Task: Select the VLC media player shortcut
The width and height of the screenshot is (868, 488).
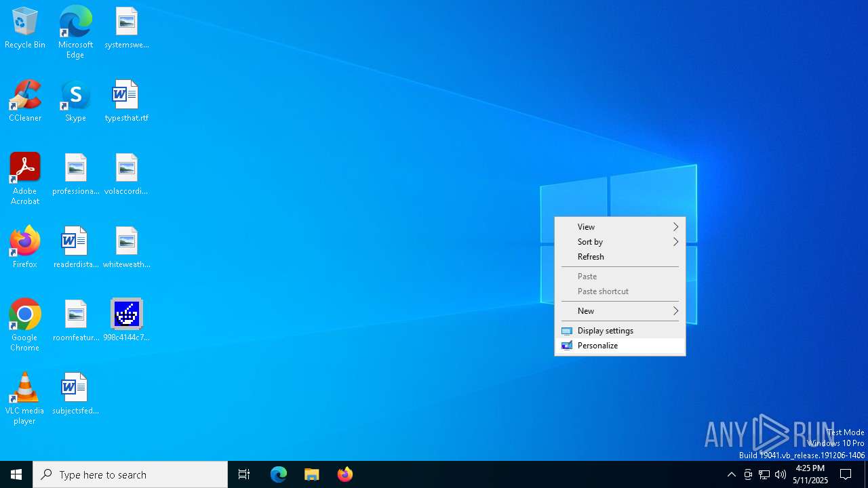Action: pos(25,399)
